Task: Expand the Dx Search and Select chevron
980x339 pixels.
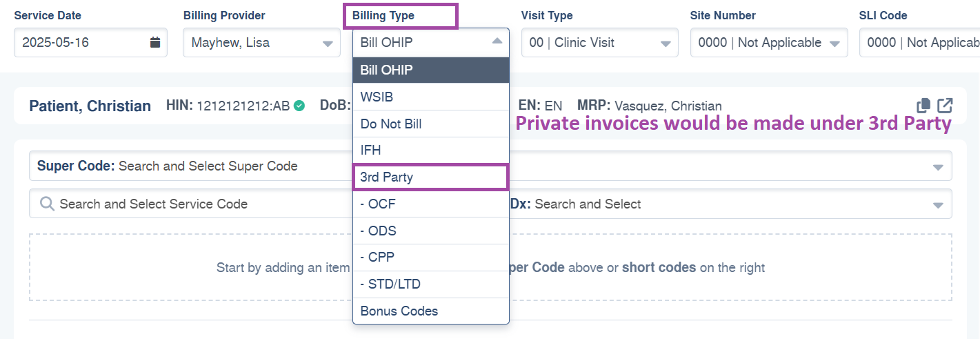Action: click(937, 205)
